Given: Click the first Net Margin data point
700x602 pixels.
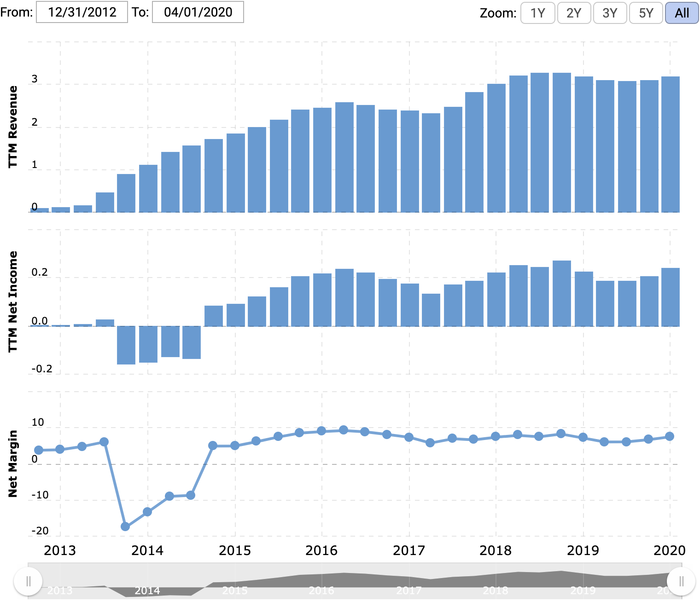Looking at the screenshot, I should point(39,450).
